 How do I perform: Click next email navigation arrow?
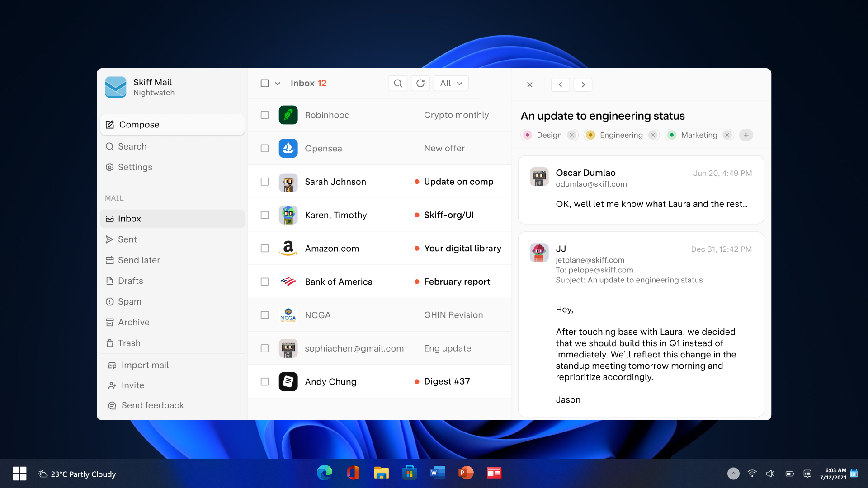pyautogui.click(x=582, y=84)
